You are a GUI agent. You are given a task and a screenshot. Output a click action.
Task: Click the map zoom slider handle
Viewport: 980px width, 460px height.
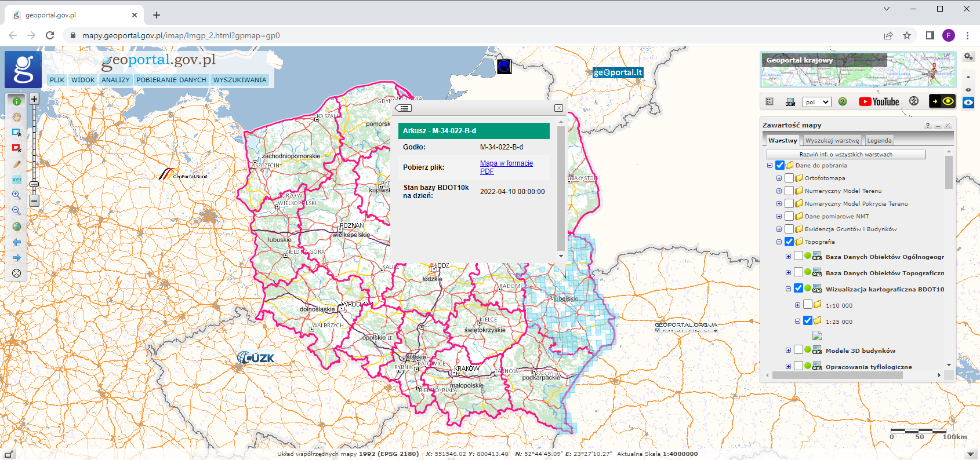tap(34, 184)
